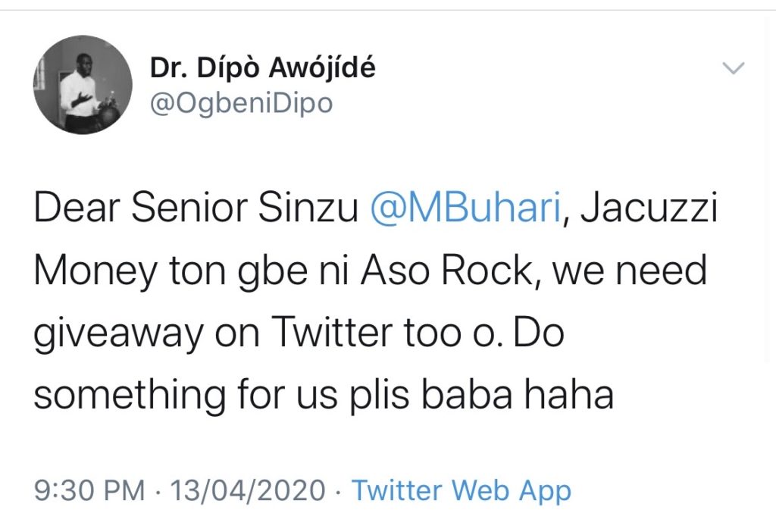
Task: Click the 9:30 PM timestamp
Action: click(89, 490)
